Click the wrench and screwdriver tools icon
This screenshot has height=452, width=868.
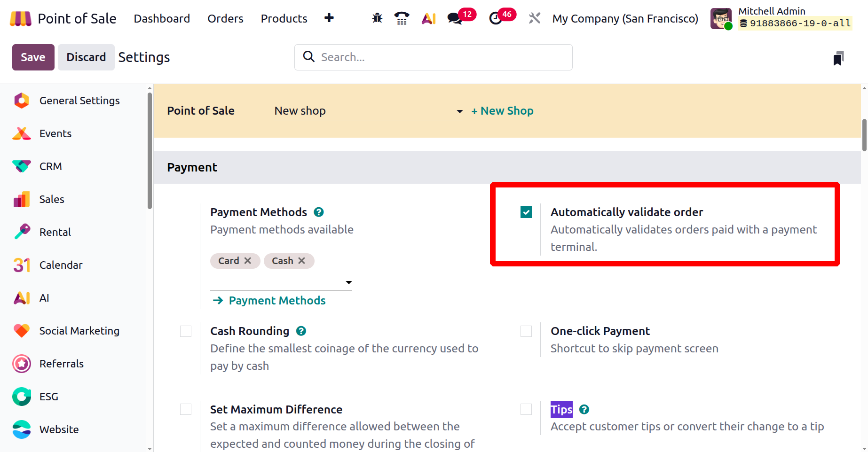tap(535, 18)
